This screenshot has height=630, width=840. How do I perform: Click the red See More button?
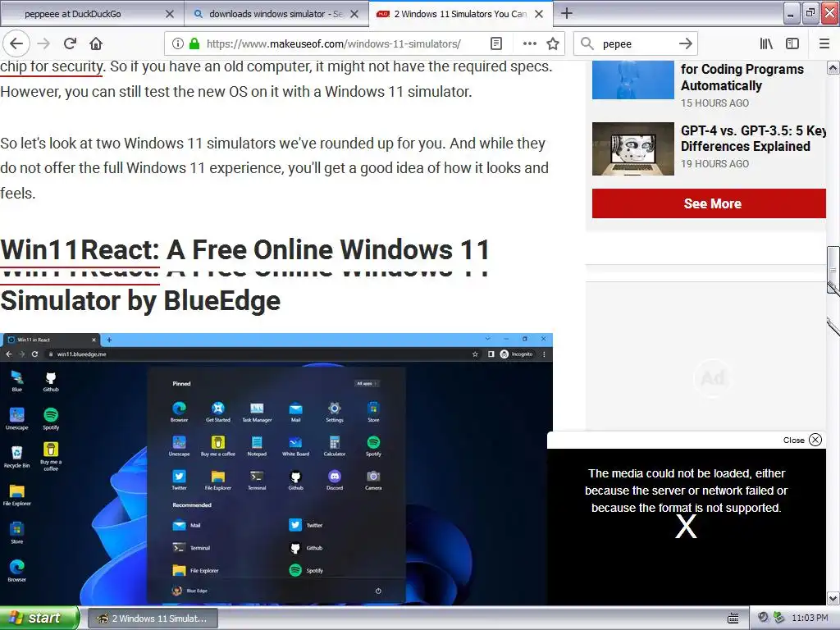pos(709,203)
